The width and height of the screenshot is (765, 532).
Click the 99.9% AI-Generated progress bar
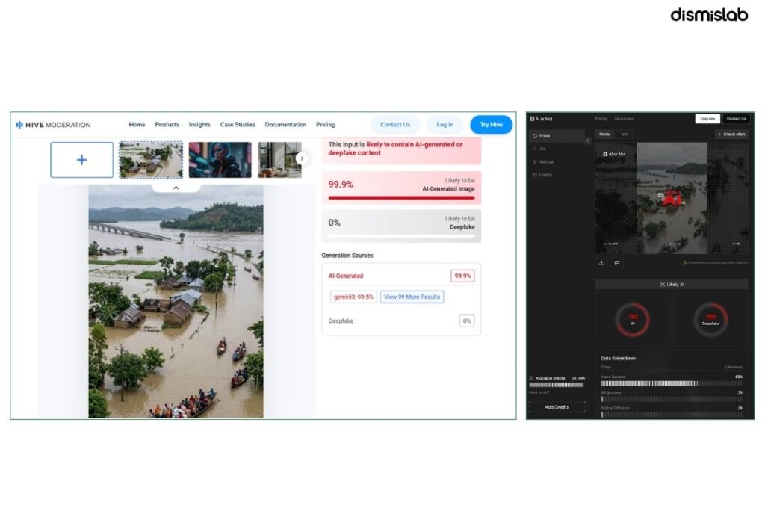click(x=401, y=198)
